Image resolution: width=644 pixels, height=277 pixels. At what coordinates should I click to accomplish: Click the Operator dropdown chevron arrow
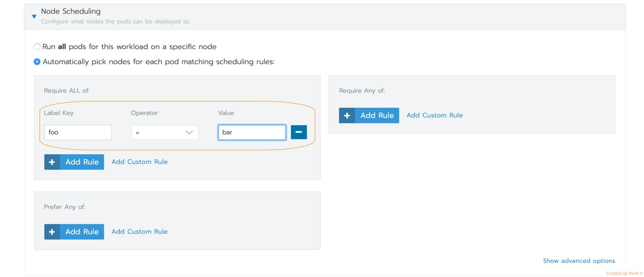189,132
